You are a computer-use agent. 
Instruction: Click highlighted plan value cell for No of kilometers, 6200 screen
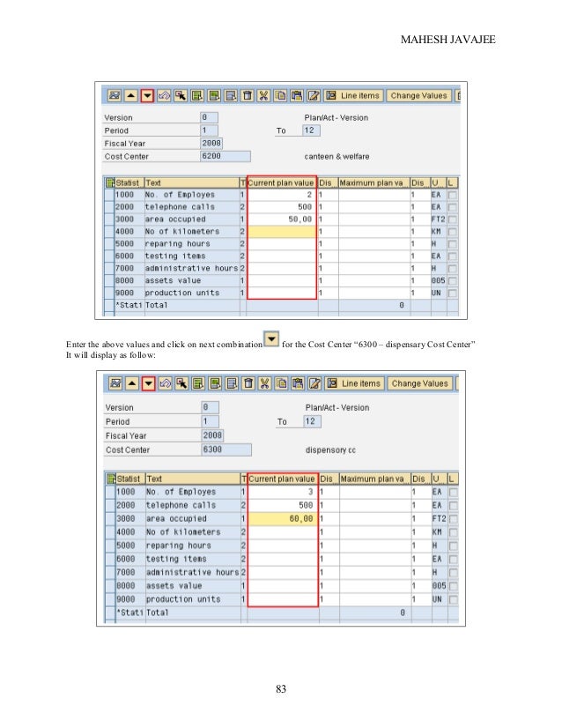pos(282,232)
